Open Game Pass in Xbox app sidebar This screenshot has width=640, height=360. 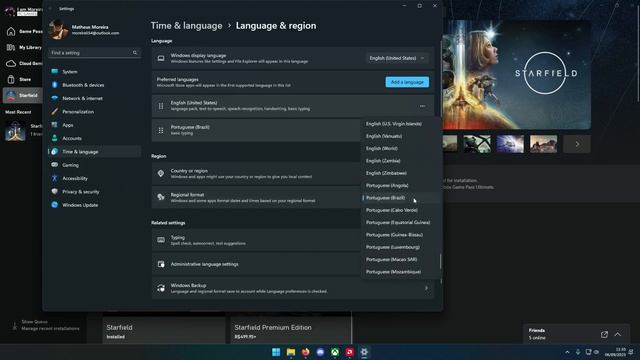click(24, 31)
